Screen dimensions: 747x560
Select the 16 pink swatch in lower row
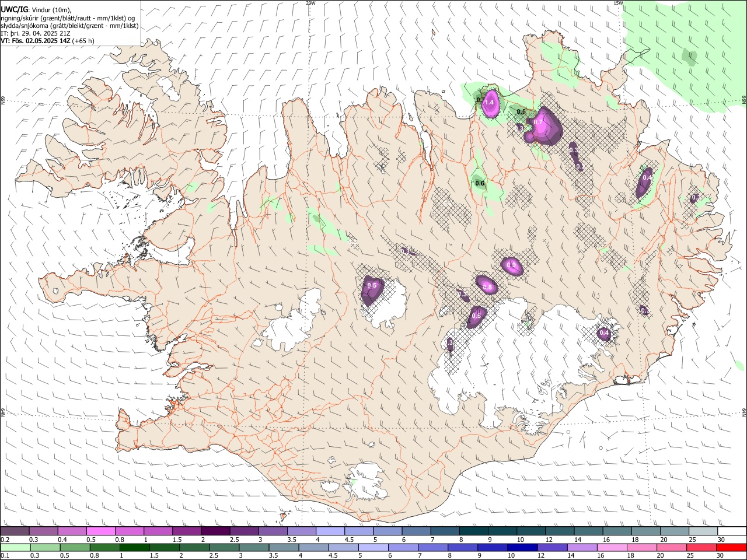point(611,547)
